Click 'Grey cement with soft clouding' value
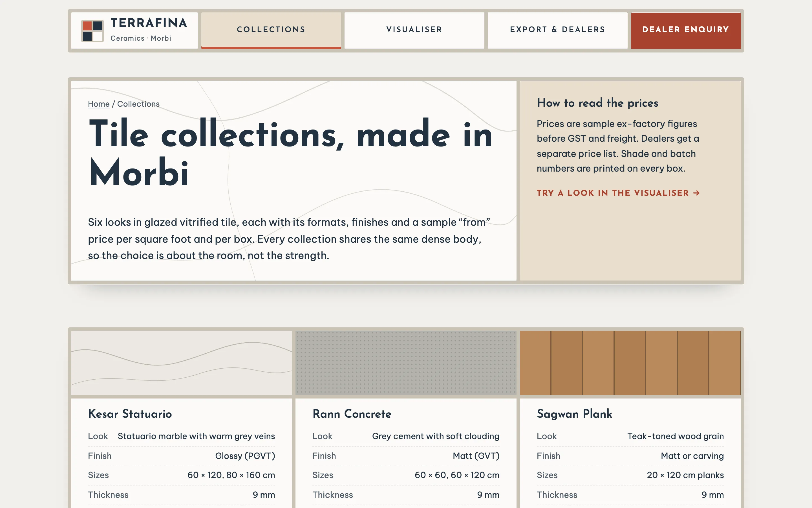The image size is (812, 508). pyautogui.click(x=436, y=436)
